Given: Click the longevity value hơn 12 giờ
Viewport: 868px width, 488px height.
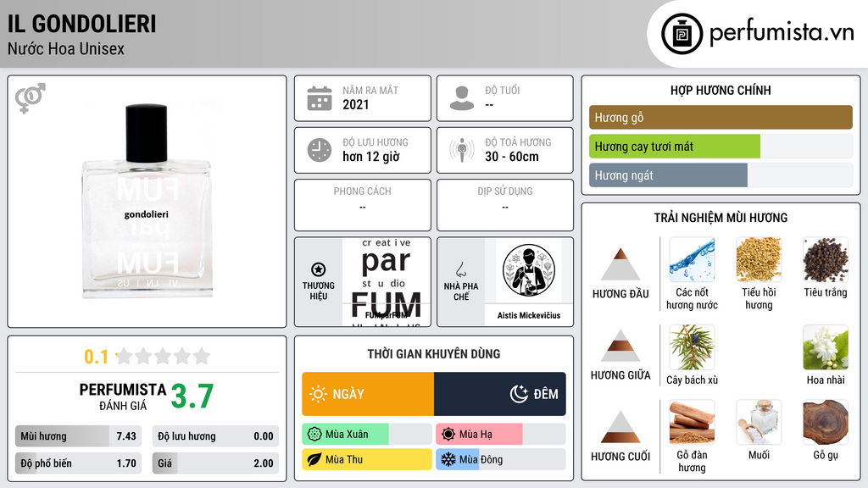Looking at the screenshot, I should (371, 157).
